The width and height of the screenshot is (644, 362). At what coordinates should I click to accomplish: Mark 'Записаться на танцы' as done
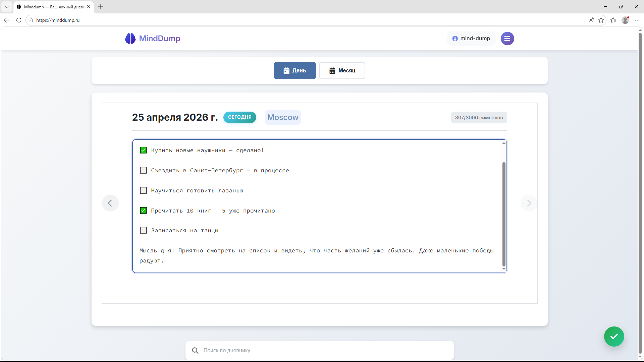click(143, 230)
